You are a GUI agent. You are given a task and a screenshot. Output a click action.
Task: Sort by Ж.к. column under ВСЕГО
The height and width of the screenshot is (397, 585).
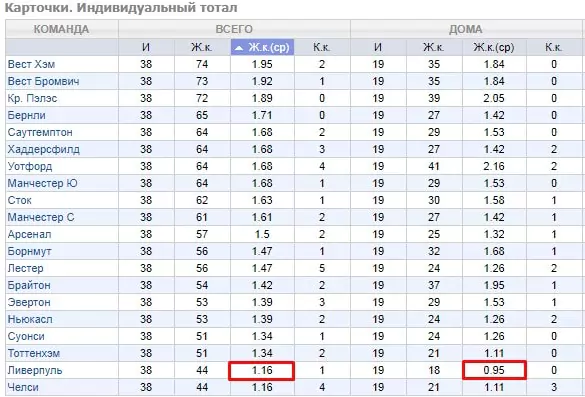(202, 47)
